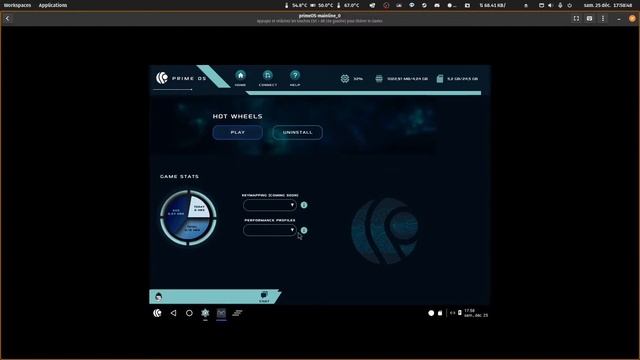Image resolution: width=640 pixels, height=360 pixels.
Task: Click the Hot Wheels game title
Action: tap(238, 116)
